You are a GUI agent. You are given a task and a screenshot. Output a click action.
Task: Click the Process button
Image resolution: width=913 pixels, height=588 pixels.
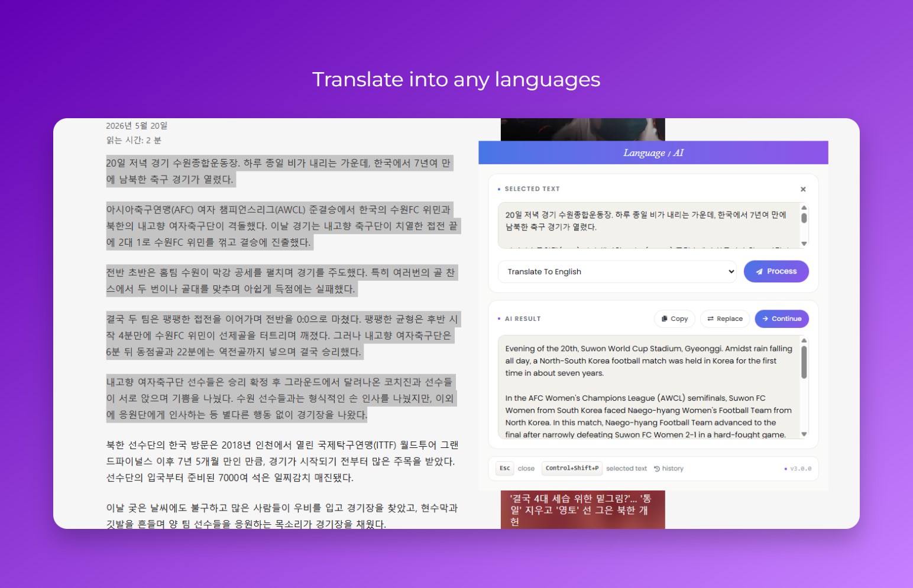(x=776, y=271)
